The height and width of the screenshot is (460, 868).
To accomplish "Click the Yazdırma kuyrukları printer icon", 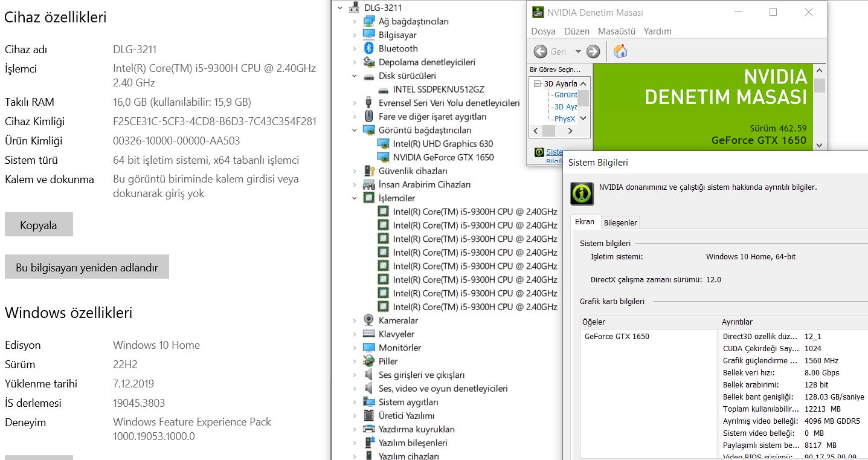I will (x=368, y=429).
